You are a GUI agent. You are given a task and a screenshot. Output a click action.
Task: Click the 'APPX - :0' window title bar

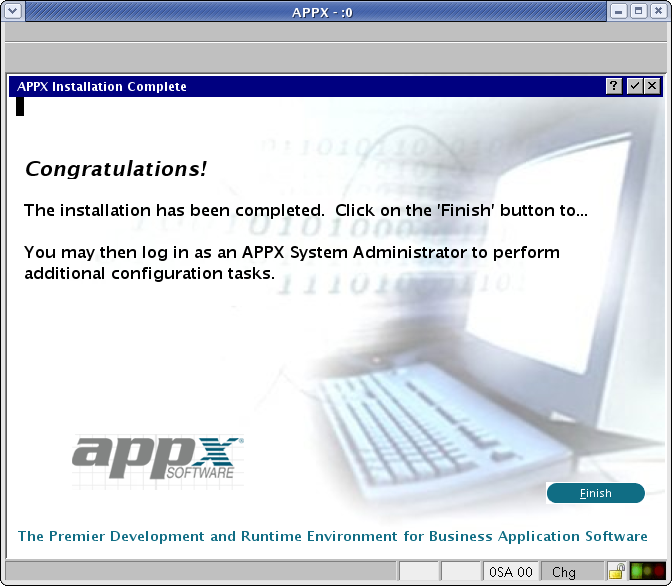[316, 12]
